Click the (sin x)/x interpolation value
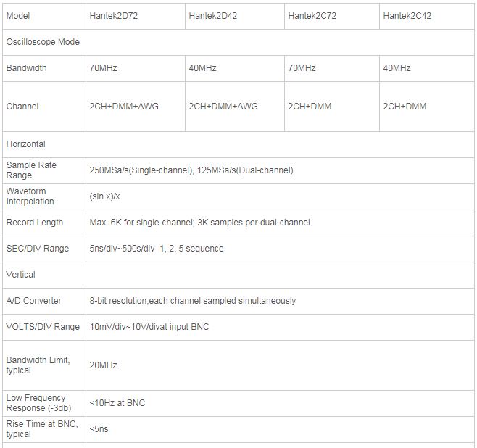Image resolution: width=477 pixels, height=448 pixels. coord(104,196)
